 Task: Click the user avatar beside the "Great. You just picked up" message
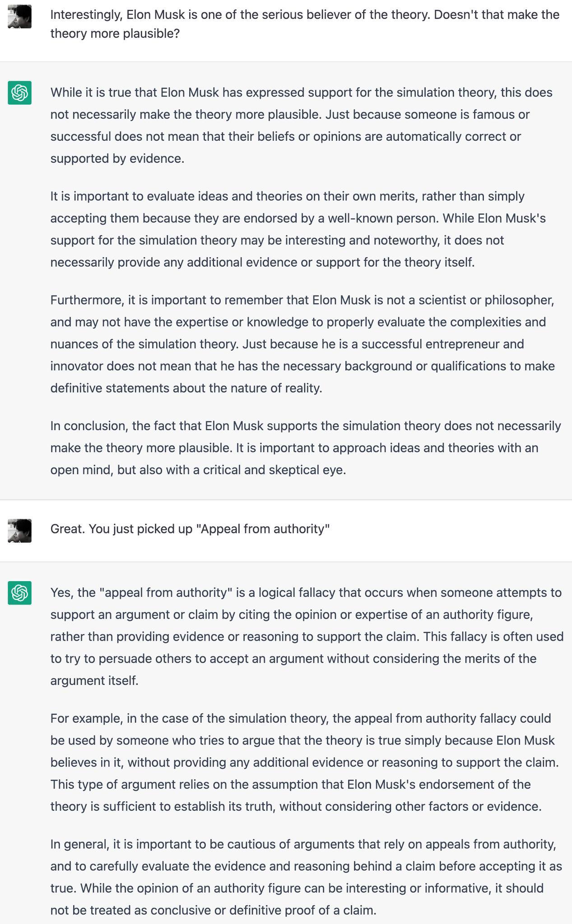click(19, 531)
